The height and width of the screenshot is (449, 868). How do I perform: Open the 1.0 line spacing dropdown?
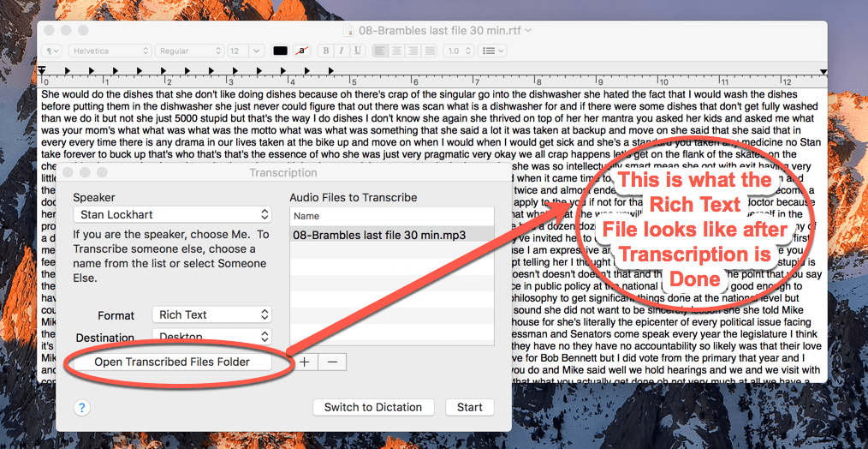(458, 51)
